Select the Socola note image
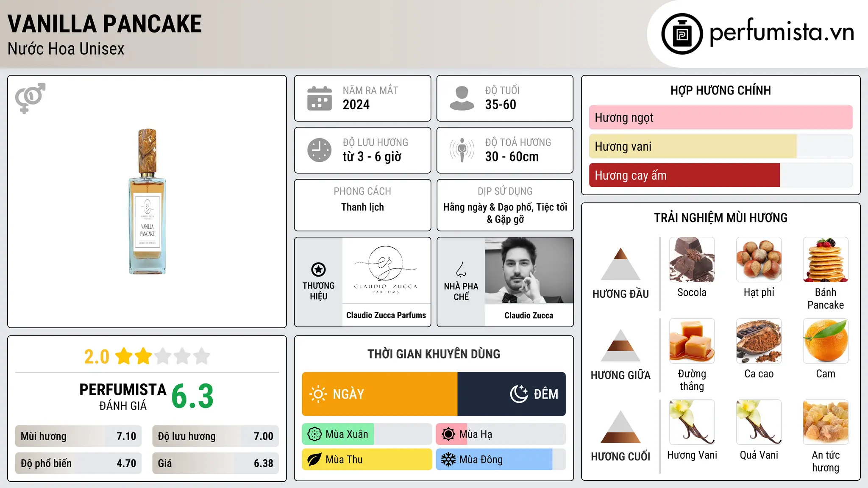868x488 pixels. tap(692, 259)
